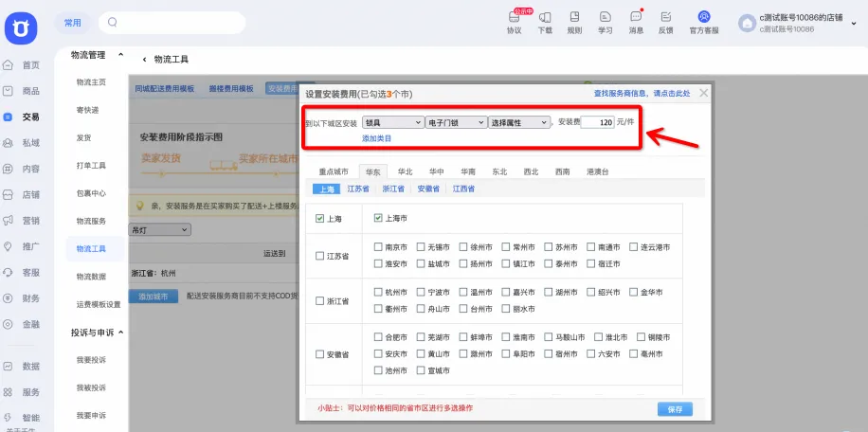Viewport: 868px width, 432px height.
Task: Click the 保存 save button
Action: [x=675, y=409]
